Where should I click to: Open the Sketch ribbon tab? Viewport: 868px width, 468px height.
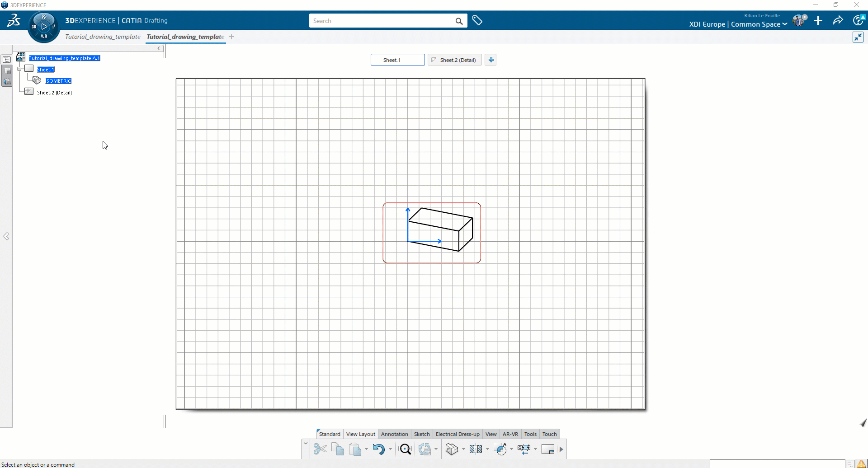click(421, 434)
